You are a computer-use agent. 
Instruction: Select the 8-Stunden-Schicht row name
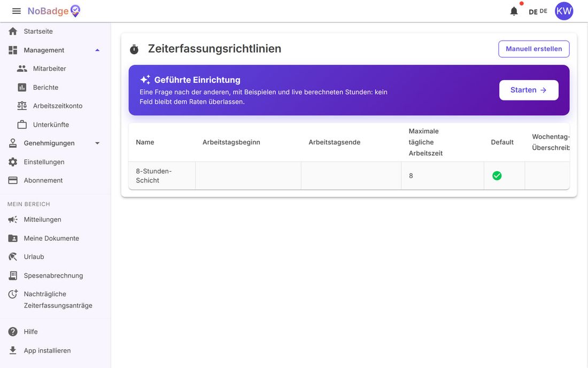pos(154,175)
